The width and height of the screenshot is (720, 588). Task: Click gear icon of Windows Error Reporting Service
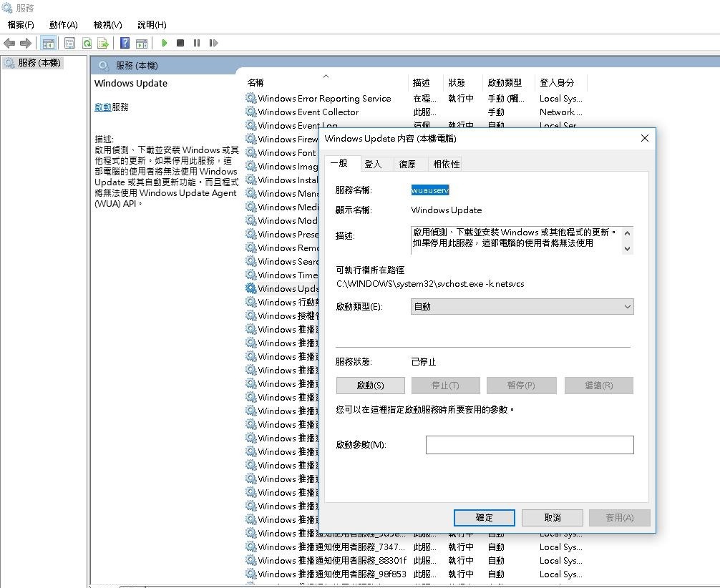coord(250,98)
